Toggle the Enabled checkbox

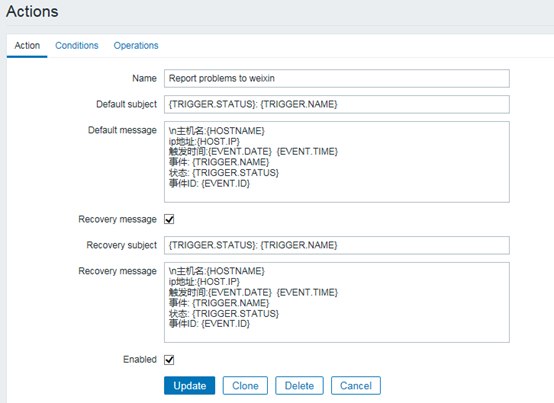click(x=169, y=360)
